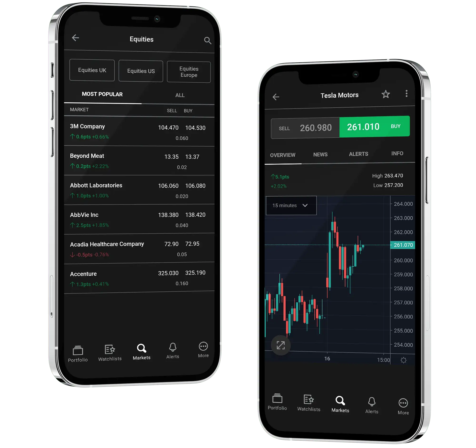Click the back arrow on equities screen
The width and height of the screenshot is (476, 448).
pyautogui.click(x=75, y=38)
